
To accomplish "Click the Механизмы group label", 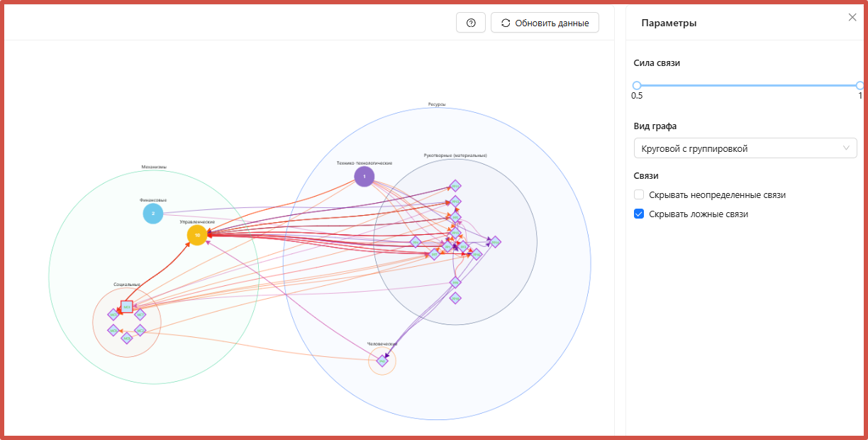I will 154,167.
